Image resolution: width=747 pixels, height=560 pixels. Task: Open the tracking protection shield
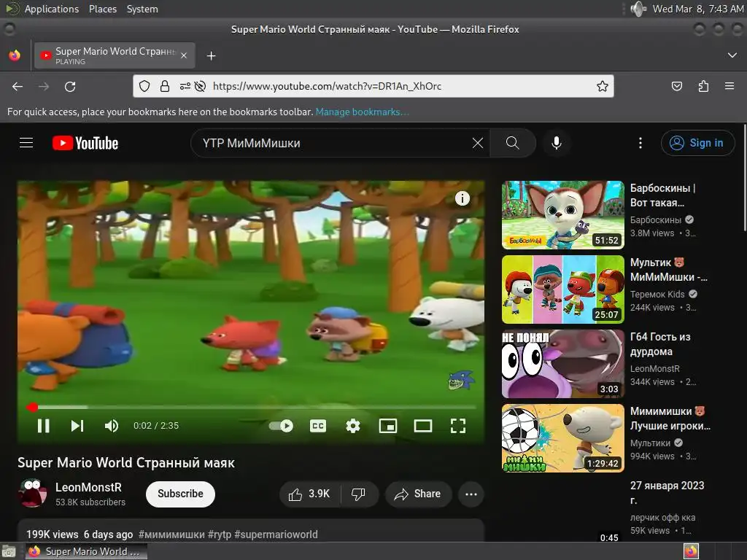pyautogui.click(x=144, y=86)
